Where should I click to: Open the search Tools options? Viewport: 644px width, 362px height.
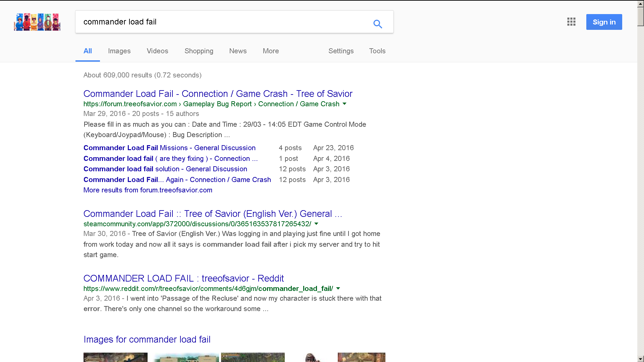point(377,51)
